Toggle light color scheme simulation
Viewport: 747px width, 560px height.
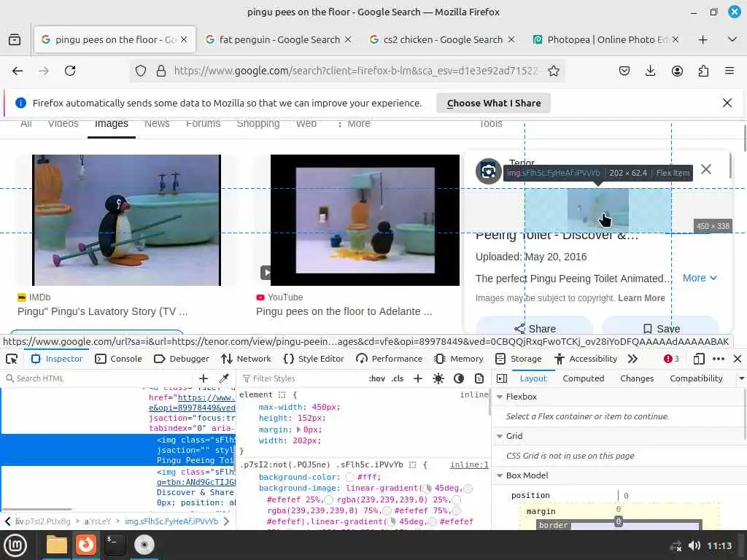tap(438, 378)
